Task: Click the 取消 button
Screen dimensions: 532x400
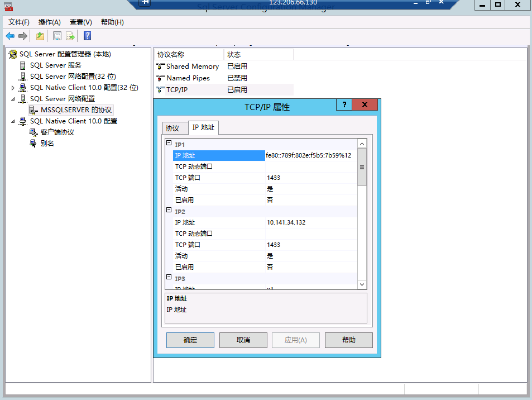Action: (x=243, y=340)
